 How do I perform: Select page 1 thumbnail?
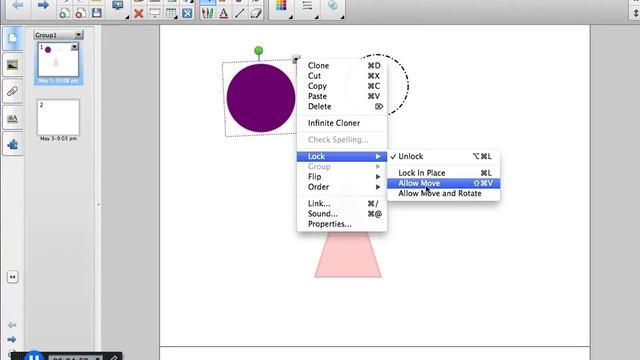click(x=58, y=60)
